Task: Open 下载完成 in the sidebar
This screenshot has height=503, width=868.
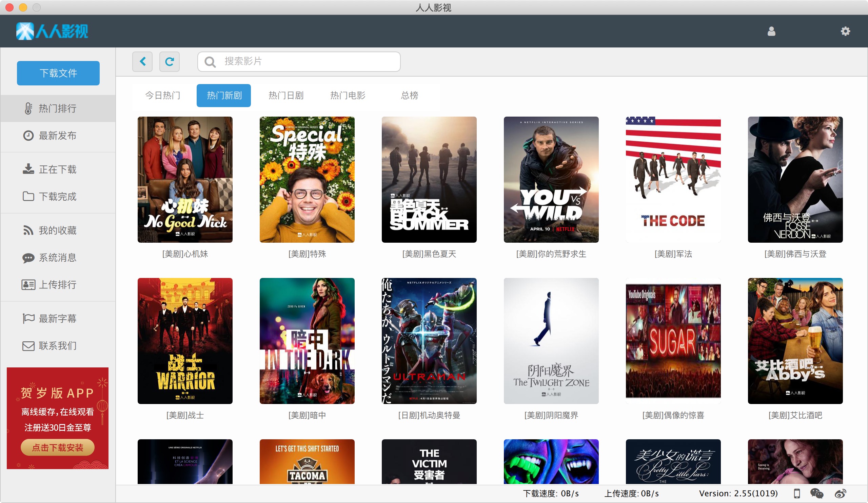Action: click(58, 196)
